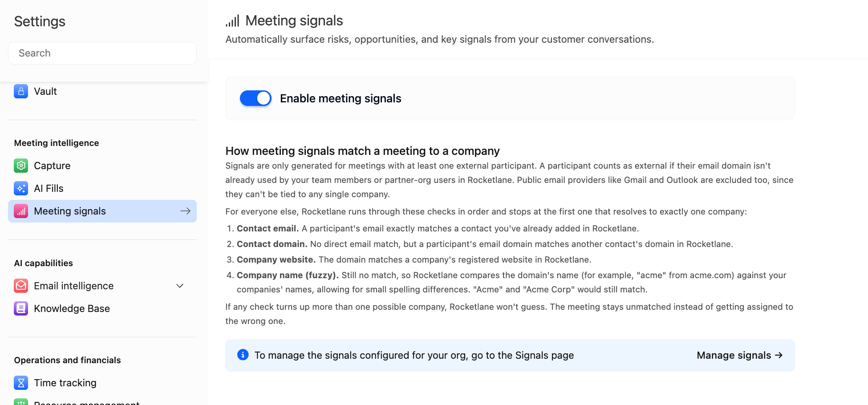This screenshot has width=868, height=405.
Task: Disable the Enable meeting signals toggle
Action: 256,98
